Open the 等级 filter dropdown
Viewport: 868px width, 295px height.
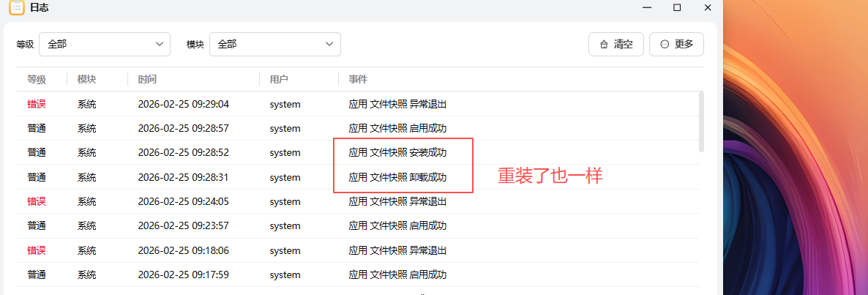coord(105,44)
